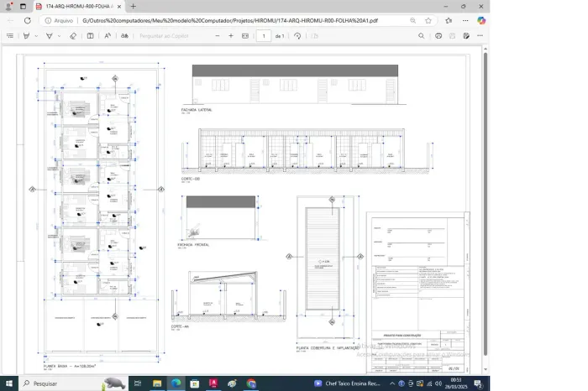Click the zoom in plus button

(x=231, y=36)
